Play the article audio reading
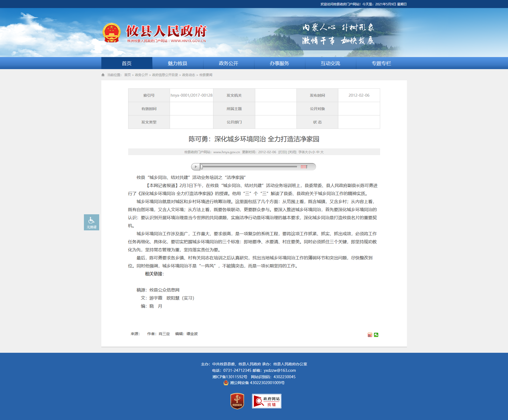 tap(196, 167)
